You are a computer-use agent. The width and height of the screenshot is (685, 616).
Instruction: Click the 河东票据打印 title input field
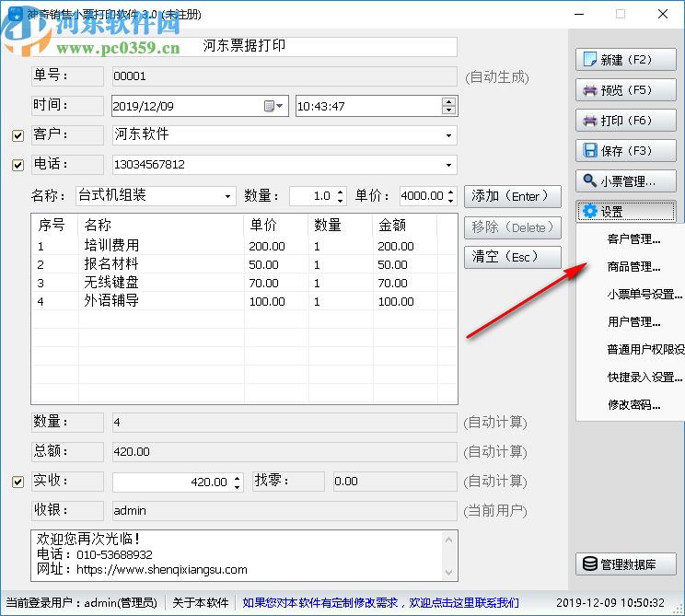[244, 46]
